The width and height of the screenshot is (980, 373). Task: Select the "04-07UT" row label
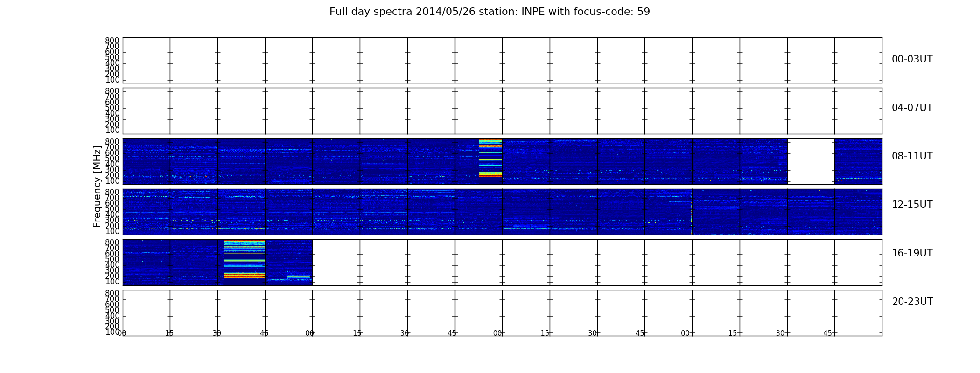tap(912, 108)
